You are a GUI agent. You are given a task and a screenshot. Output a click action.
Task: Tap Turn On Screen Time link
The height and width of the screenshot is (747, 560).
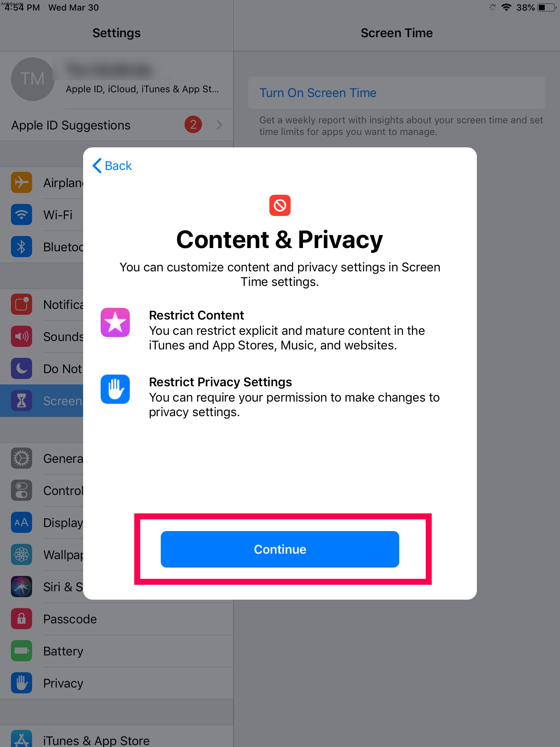tap(318, 93)
